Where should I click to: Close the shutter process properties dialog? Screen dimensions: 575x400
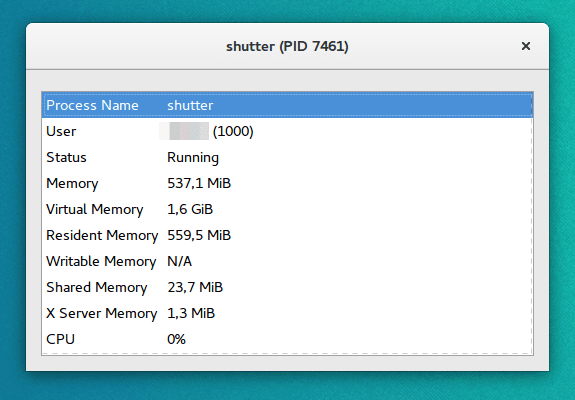[526, 46]
